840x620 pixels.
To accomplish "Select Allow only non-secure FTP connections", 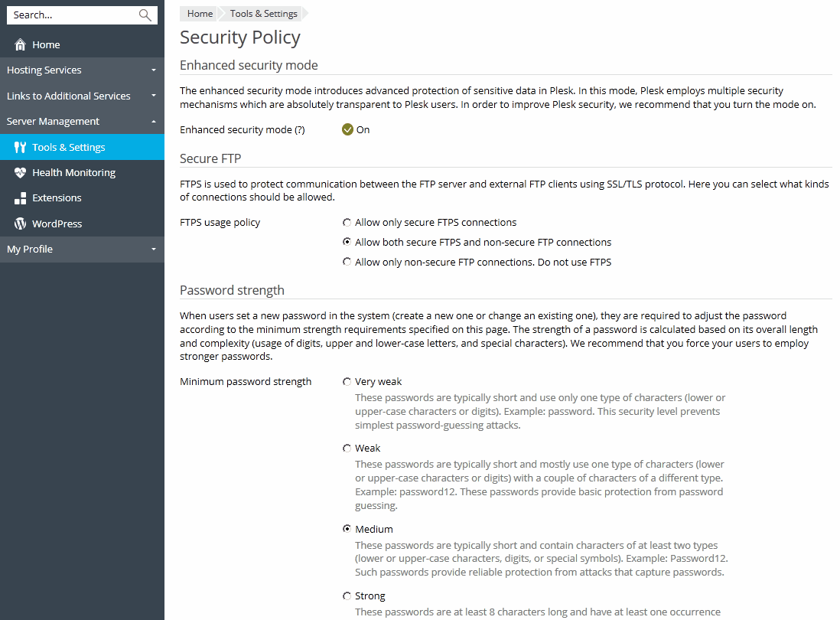I will pyautogui.click(x=347, y=263).
